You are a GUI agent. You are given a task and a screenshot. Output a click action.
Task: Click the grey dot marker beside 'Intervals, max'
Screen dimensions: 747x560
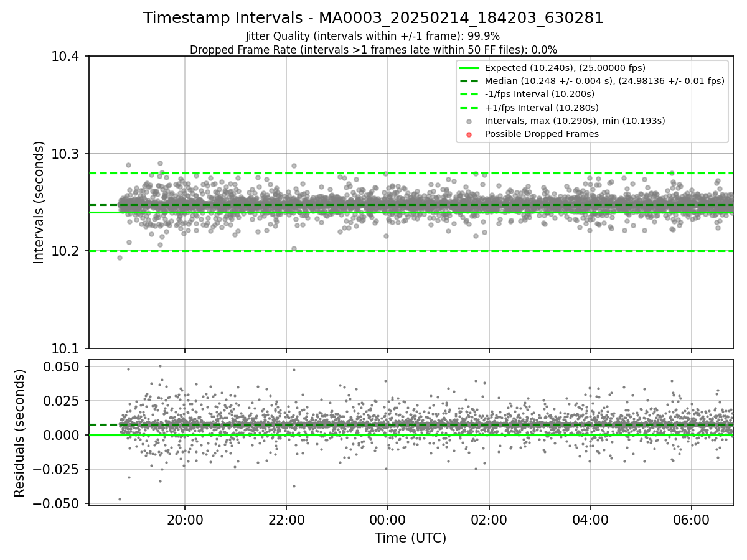pyautogui.click(x=470, y=121)
